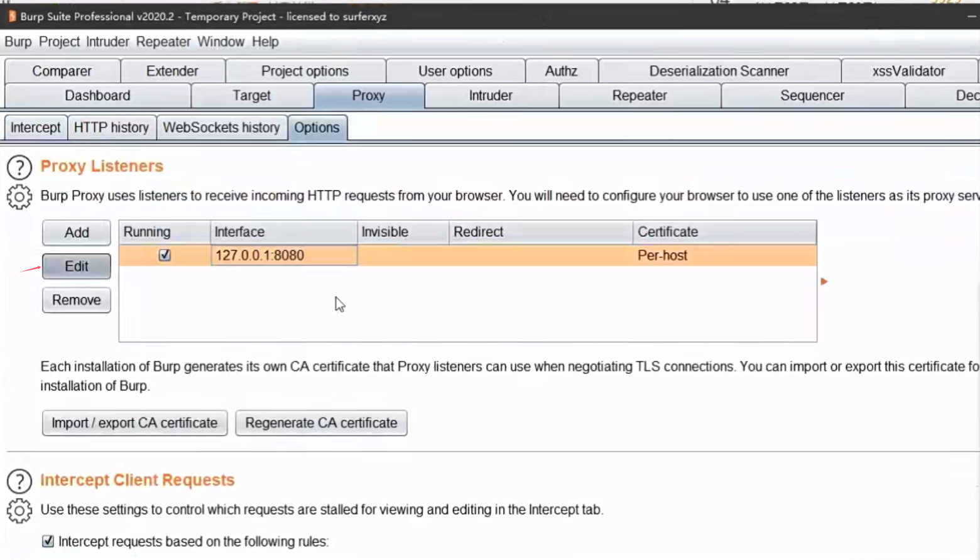Select the 127.0.0.1:8080 interface cell
The height and width of the screenshot is (560, 980).
coord(284,255)
